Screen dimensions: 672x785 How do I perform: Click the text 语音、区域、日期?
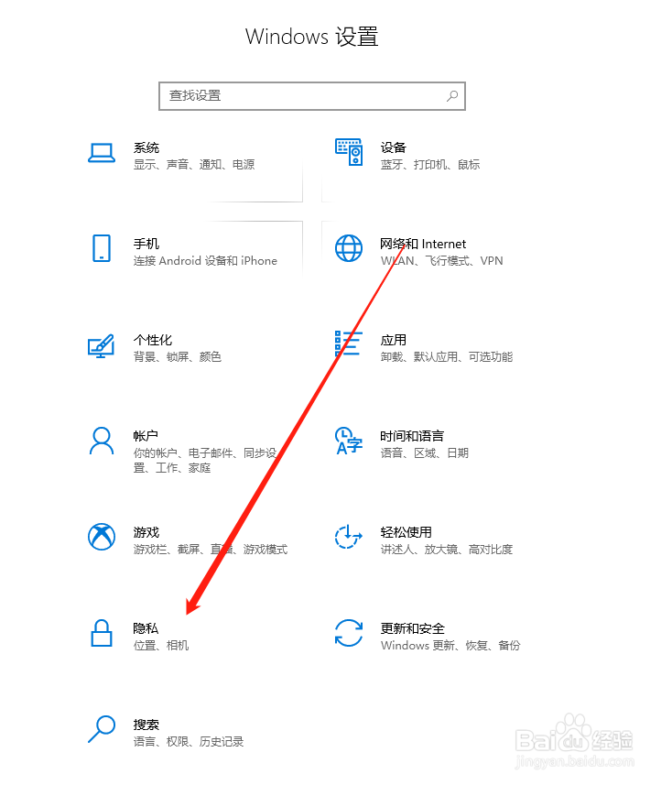424,453
